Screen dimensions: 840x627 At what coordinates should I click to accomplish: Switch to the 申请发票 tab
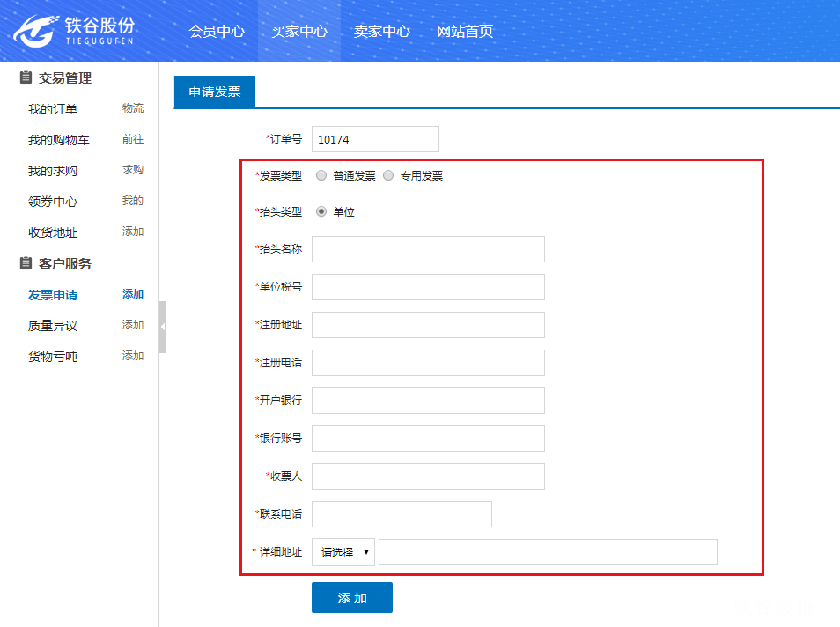click(x=215, y=92)
